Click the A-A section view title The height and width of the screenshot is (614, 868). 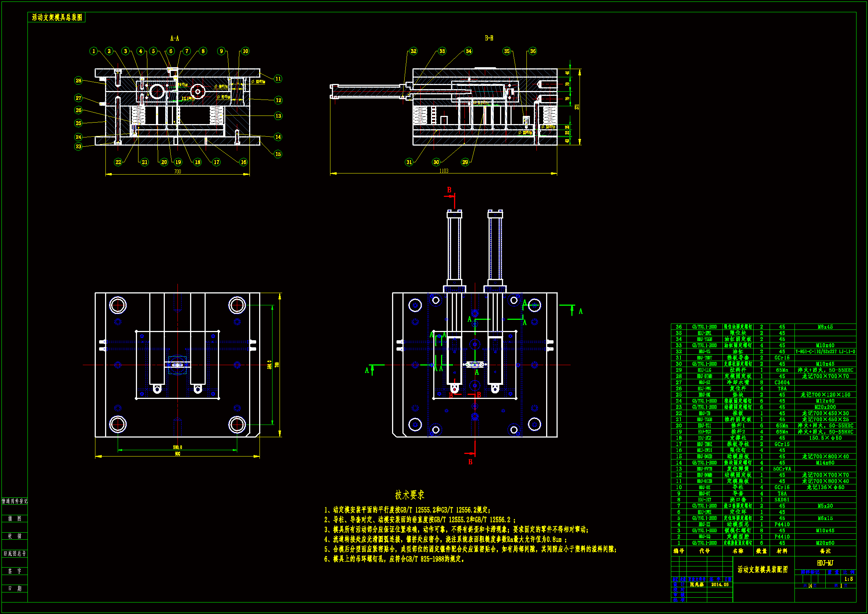174,38
